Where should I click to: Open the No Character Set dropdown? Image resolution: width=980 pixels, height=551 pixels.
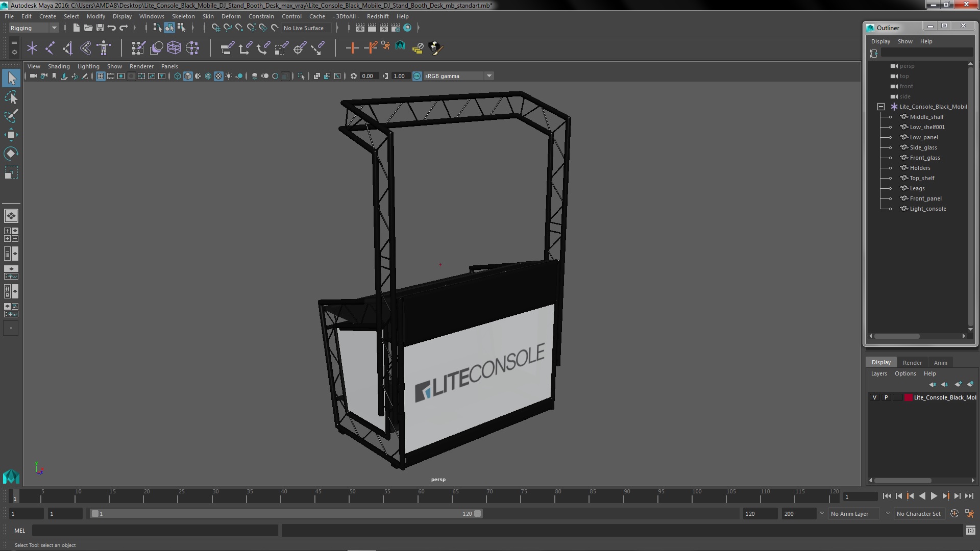[919, 514]
